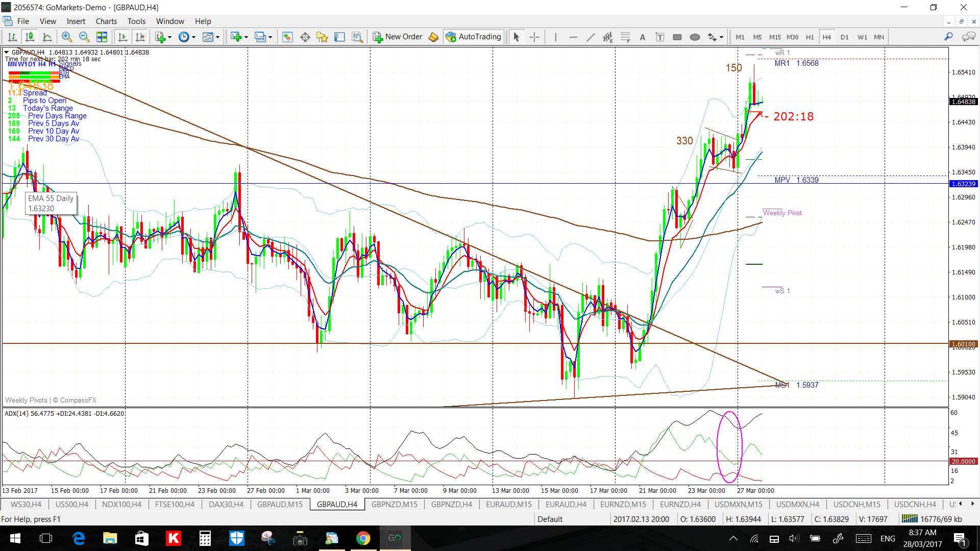980x551 pixels.
Task: Switch to line chart mode
Action: tap(47, 37)
